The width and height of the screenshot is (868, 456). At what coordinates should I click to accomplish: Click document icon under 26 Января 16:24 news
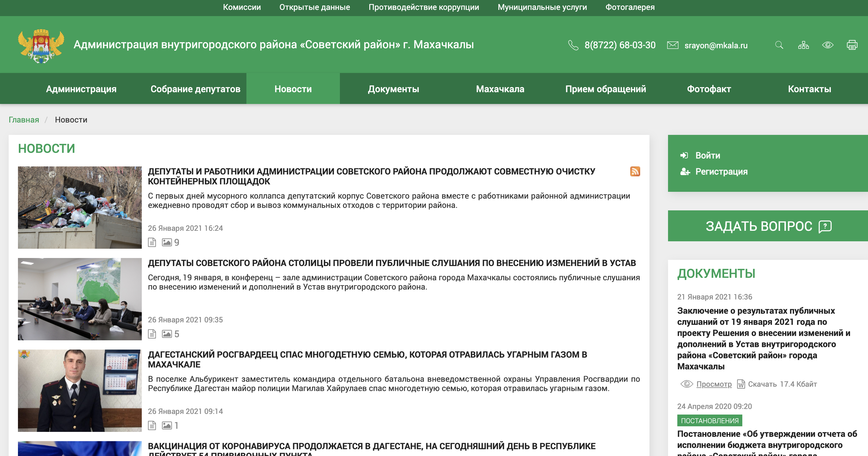[x=152, y=242]
